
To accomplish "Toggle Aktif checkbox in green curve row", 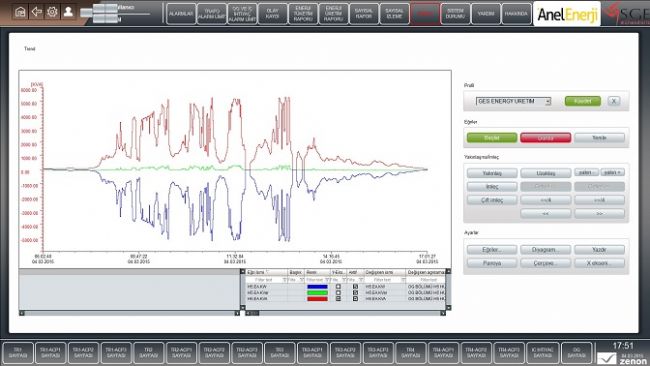I will [x=355, y=293].
